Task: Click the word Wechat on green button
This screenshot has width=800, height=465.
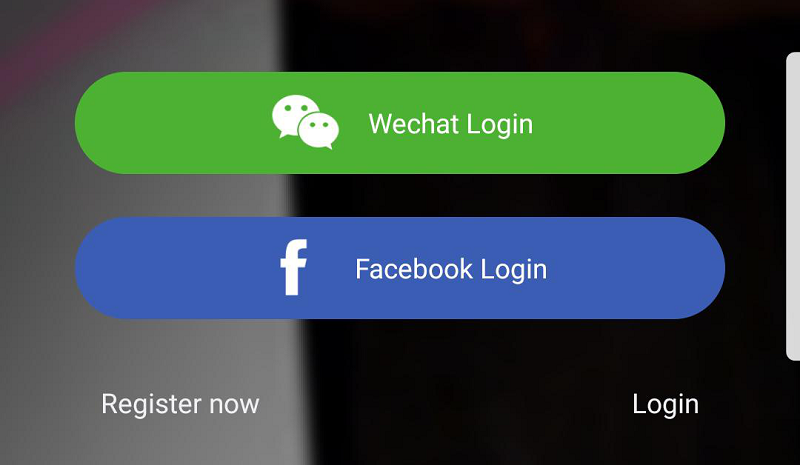Action: [x=414, y=124]
